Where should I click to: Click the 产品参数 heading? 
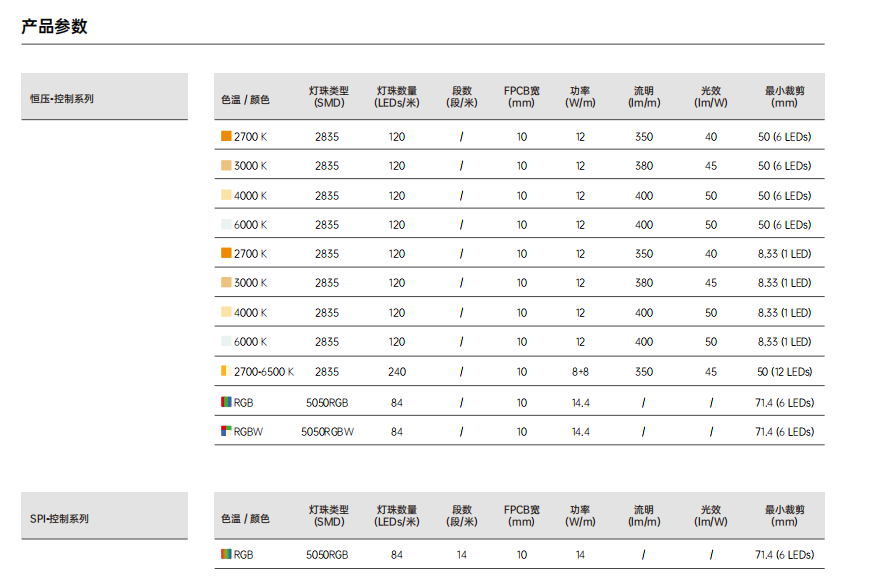pos(54,26)
